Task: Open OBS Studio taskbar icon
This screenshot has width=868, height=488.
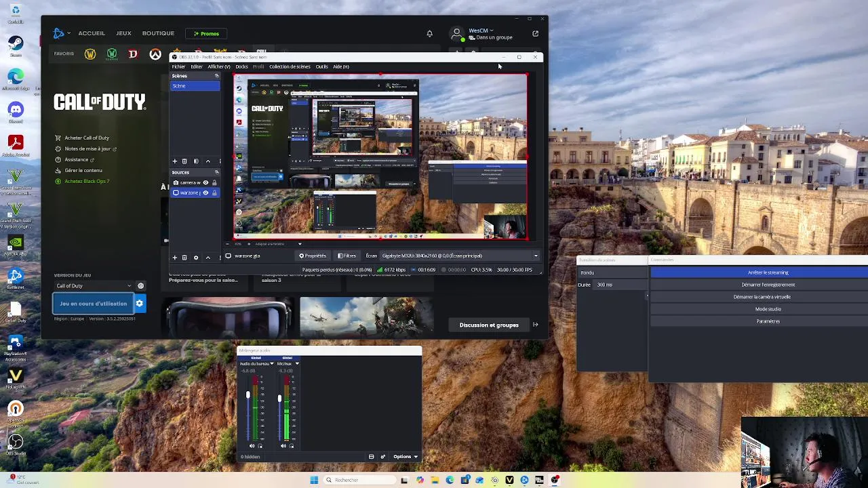Action: [555, 480]
